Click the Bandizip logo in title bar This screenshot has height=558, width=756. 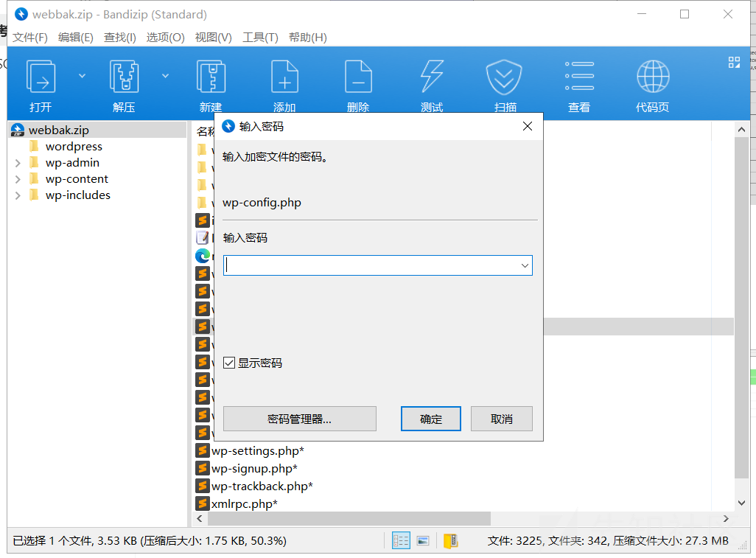click(x=21, y=14)
